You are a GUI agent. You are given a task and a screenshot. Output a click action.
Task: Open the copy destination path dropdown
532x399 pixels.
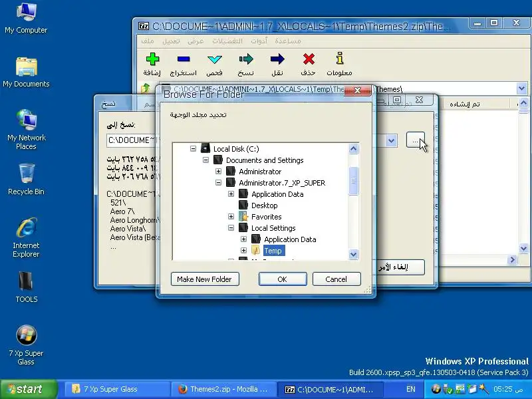(x=391, y=140)
